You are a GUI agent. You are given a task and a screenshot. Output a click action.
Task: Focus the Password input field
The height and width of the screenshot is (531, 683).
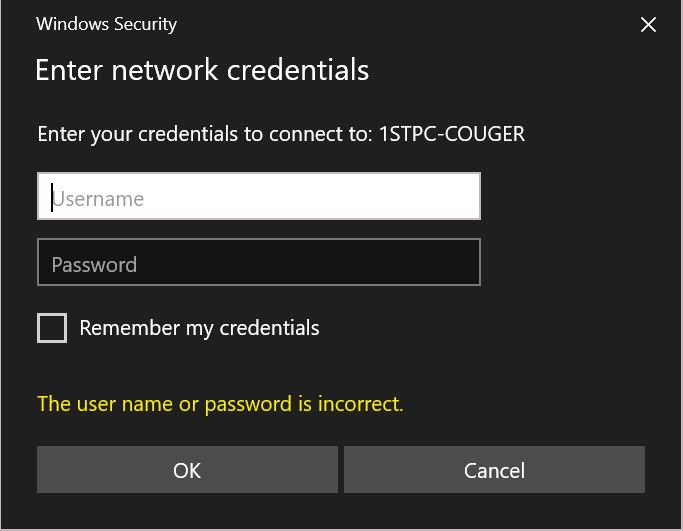click(x=259, y=262)
